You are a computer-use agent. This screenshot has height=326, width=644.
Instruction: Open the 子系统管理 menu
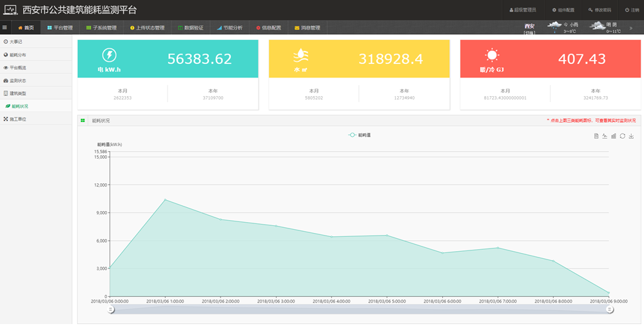point(101,28)
